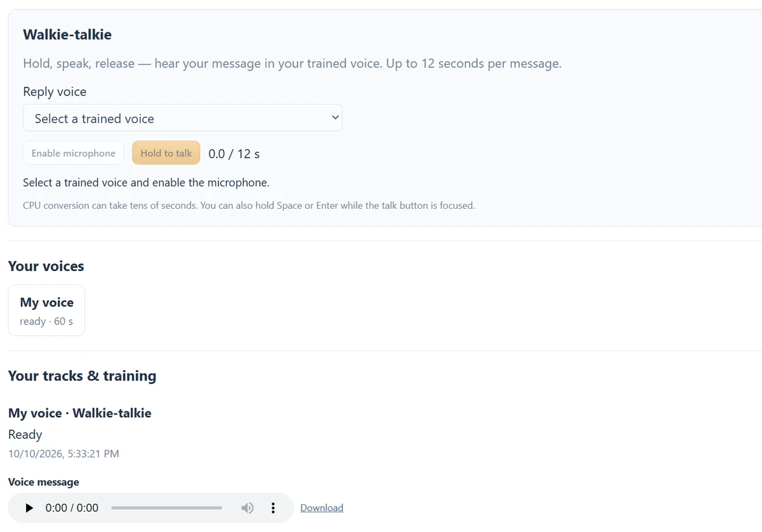Play the voice message audio
The height and width of the screenshot is (532, 762).
click(29, 508)
